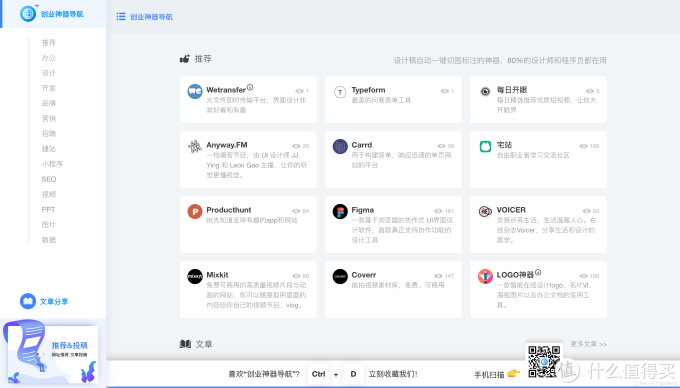680x388 pixels.
Task: Open the Producthunt card title
Action: point(229,210)
